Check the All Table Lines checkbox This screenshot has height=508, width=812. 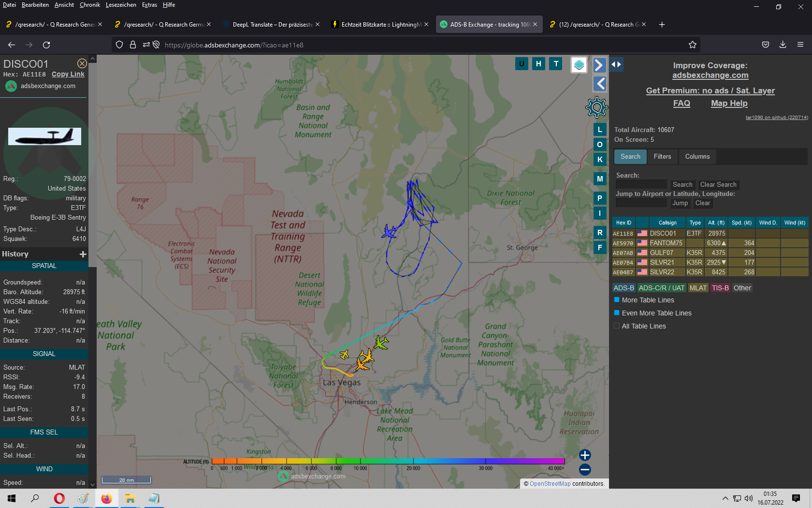coord(617,326)
